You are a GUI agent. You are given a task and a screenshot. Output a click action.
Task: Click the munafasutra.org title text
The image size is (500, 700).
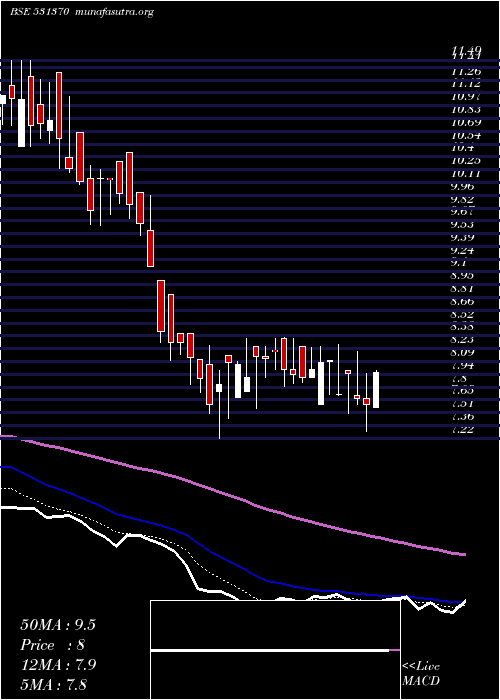[x=115, y=12]
